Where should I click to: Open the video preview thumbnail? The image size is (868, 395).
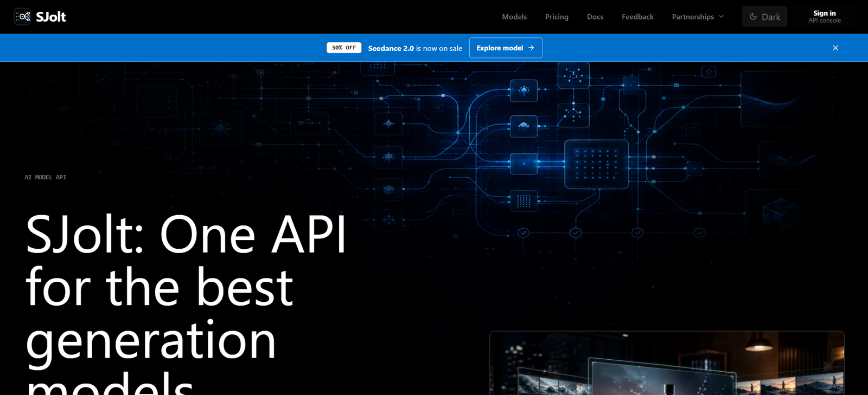667,363
